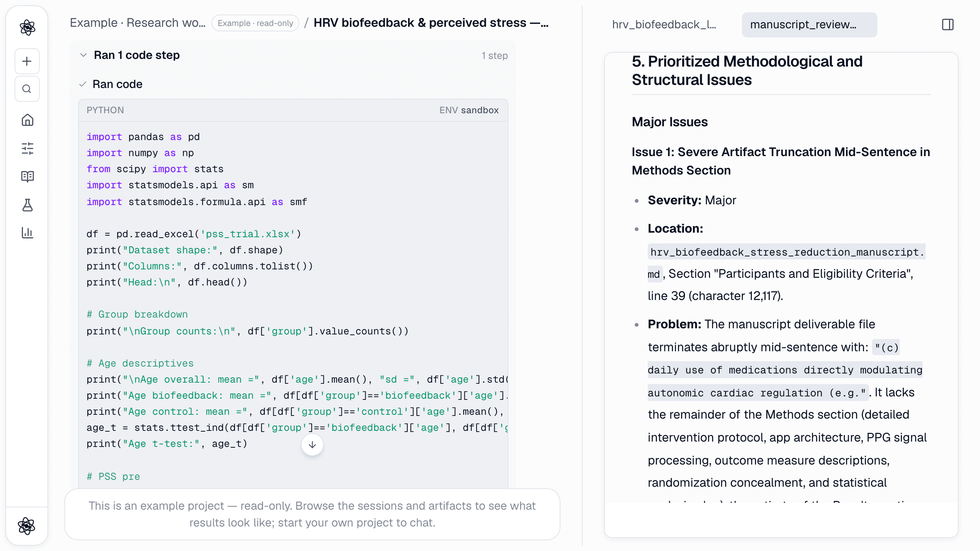This screenshot has height=551, width=980.
Task: Open the flask experiments icon
Action: [27, 205]
